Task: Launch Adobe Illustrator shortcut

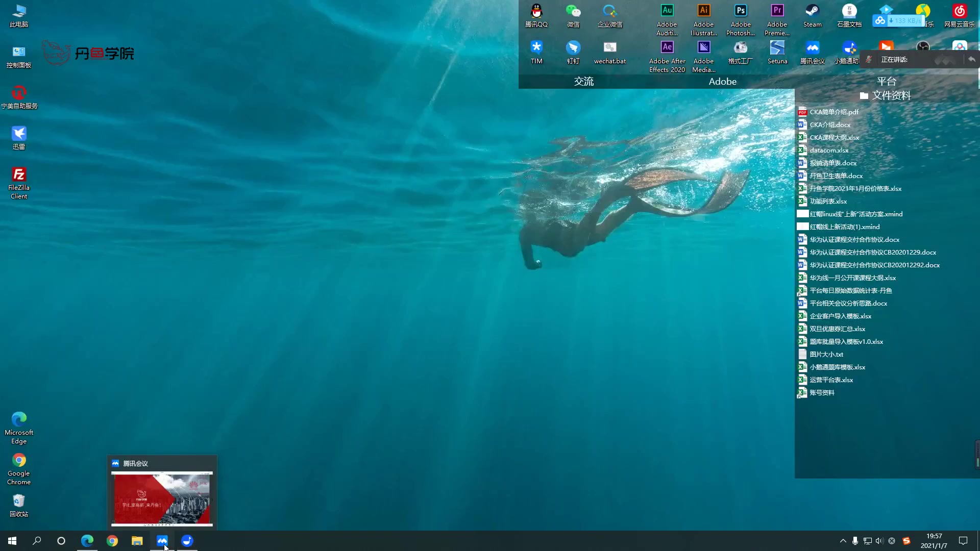Action: click(x=704, y=19)
